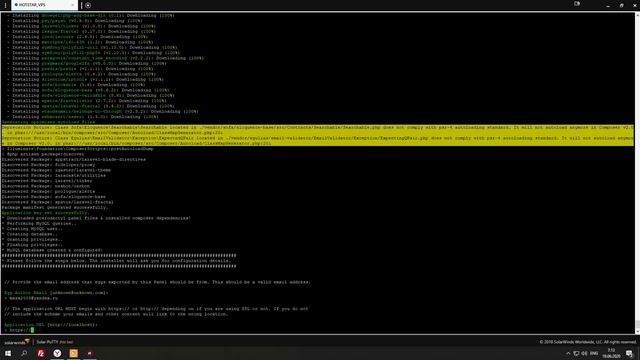Click 'Discovered Package: prologue/alerts' line
This screenshot has height=360, width=640.
[48, 191]
